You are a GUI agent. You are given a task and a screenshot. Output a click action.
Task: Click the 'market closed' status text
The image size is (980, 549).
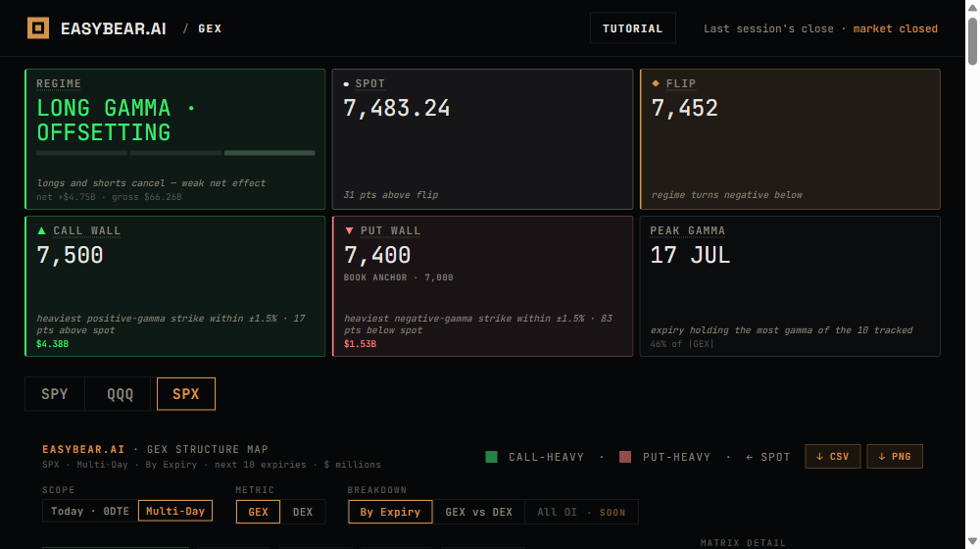click(x=895, y=28)
